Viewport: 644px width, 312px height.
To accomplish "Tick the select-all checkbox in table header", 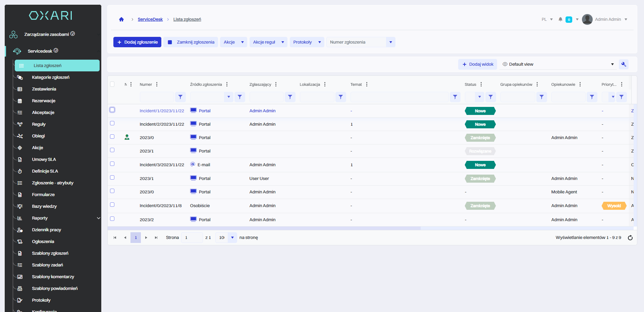I will point(112,84).
